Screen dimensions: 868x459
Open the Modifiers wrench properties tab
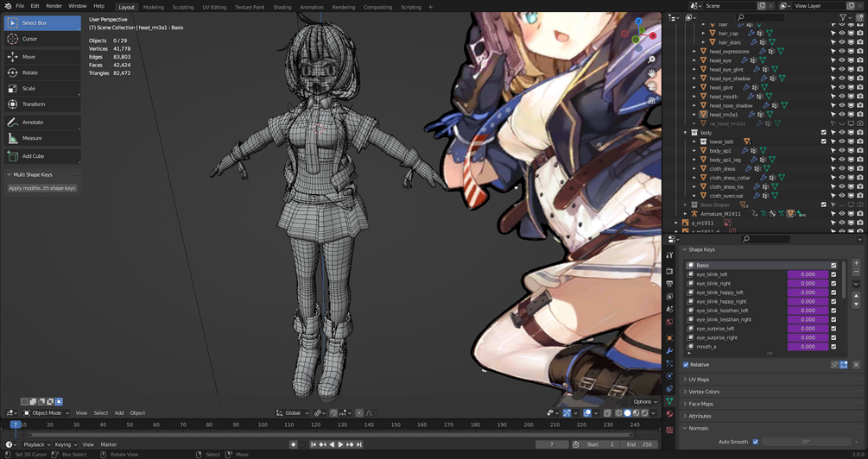coord(669,350)
